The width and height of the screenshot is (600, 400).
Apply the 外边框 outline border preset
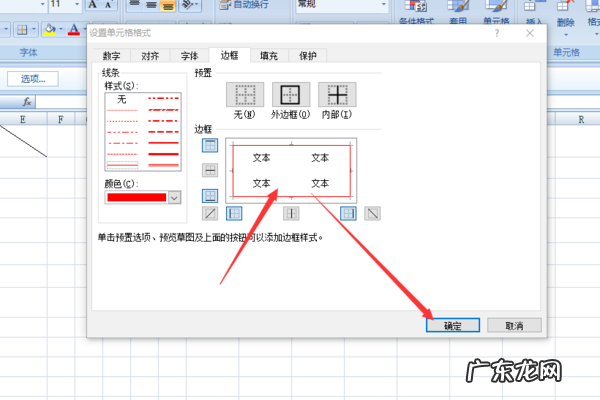pos(290,95)
